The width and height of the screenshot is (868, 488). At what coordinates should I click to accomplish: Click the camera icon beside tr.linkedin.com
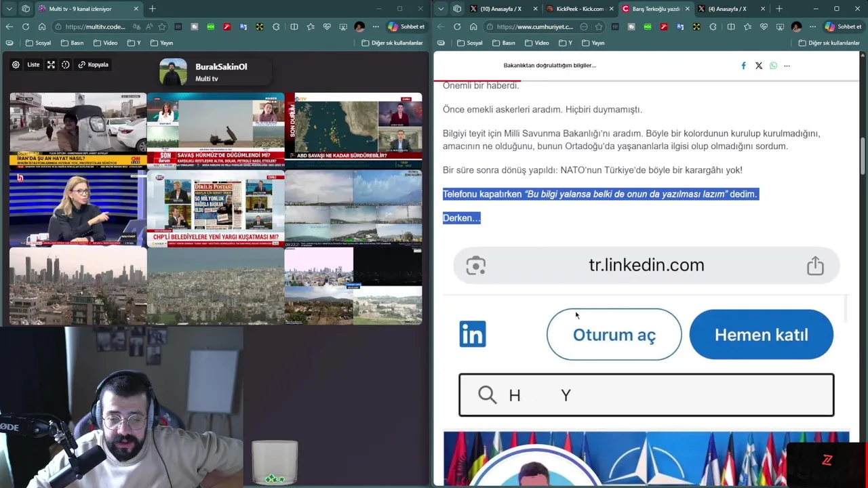pos(475,265)
